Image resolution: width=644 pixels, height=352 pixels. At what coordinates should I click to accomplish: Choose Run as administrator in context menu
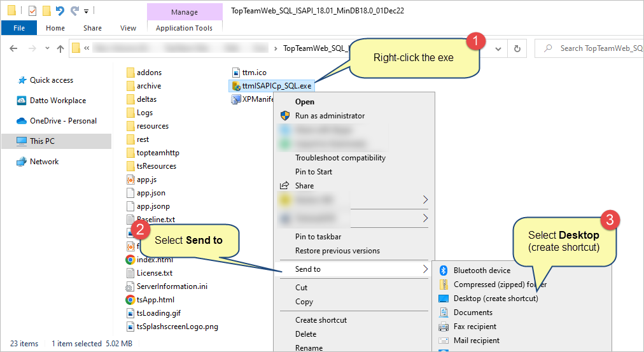point(330,116)
